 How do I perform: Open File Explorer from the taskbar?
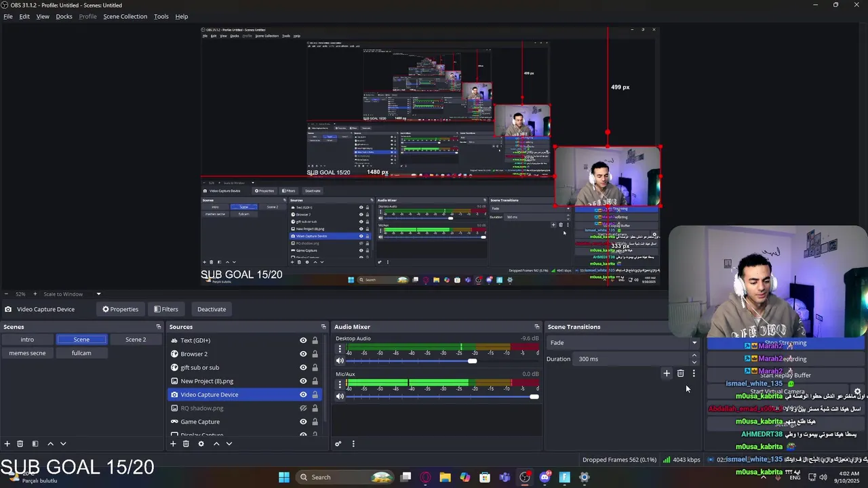[x=445, y=477]
